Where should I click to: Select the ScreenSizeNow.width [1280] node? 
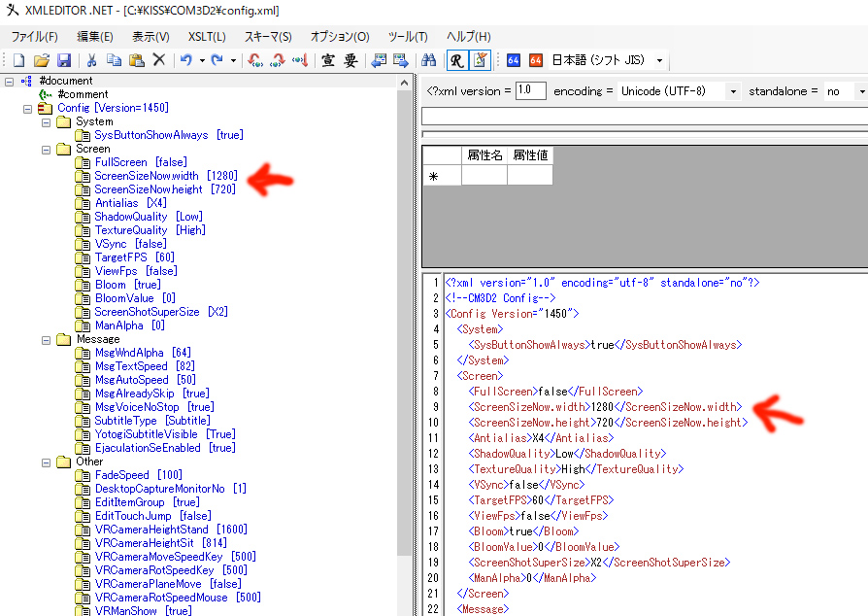tap(165, 176)
